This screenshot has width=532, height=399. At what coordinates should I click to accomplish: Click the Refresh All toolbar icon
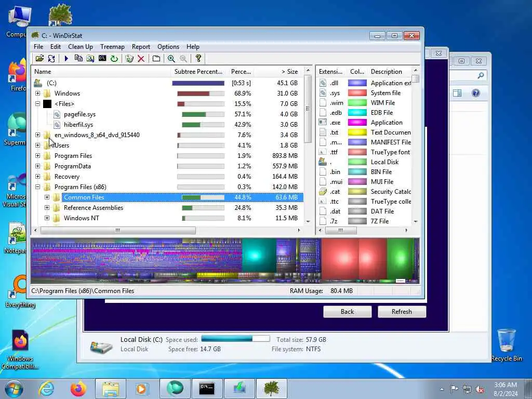[51, 58]
